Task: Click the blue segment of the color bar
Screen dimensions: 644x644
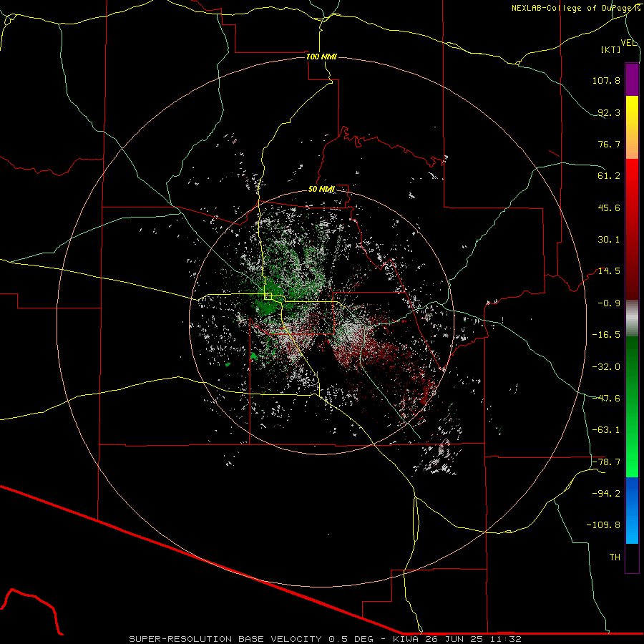Action: point(632,510)
